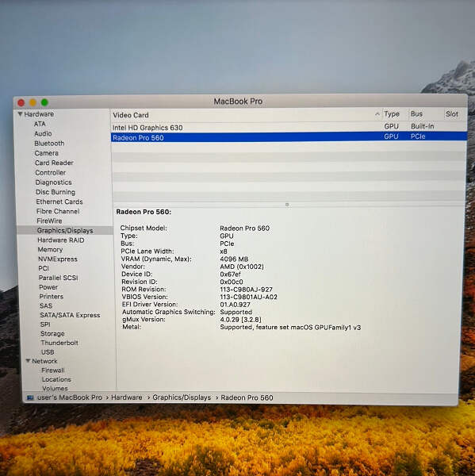This screenshot has width=475, height=476.
Task: Click the Network category heading
Action: (44, 361)
